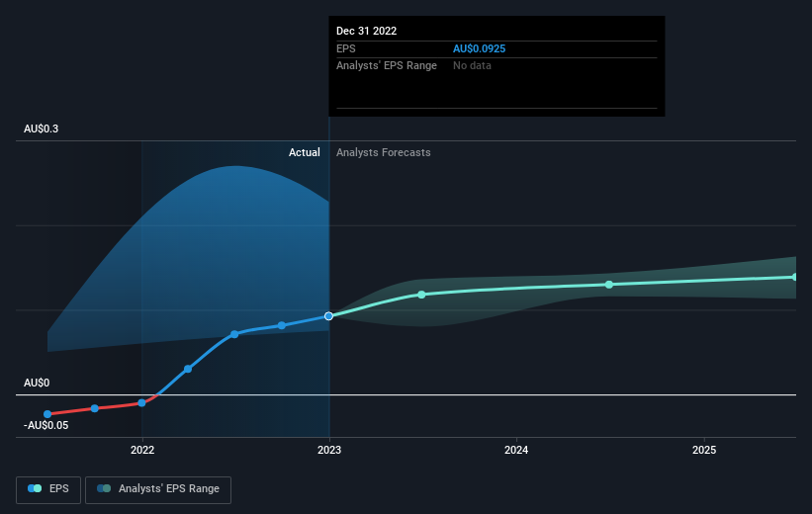The image size is (812, 514).
Task: Click the 2025 x-axis label
Action: tap(704, 450)
